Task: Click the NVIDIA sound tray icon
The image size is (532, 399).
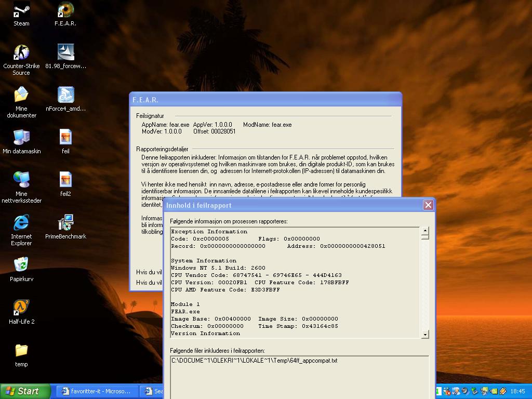Action: [x=484, y=392]
